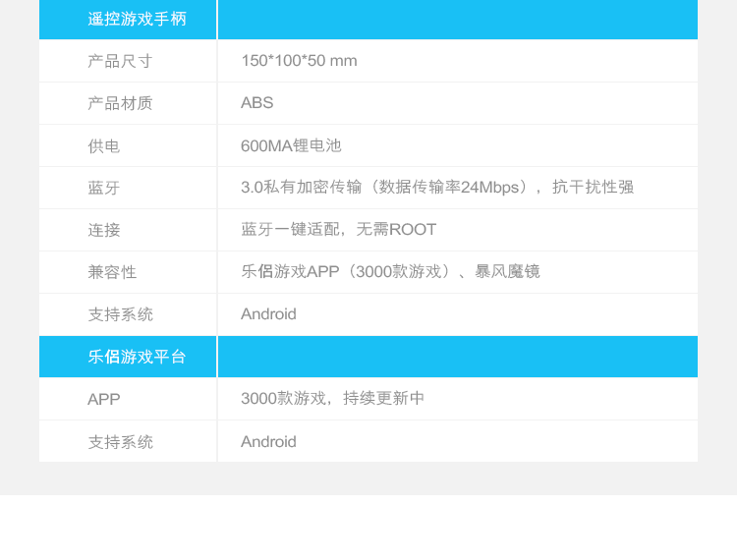Select the 蓝牙 row label

click(x=104, y=188)
